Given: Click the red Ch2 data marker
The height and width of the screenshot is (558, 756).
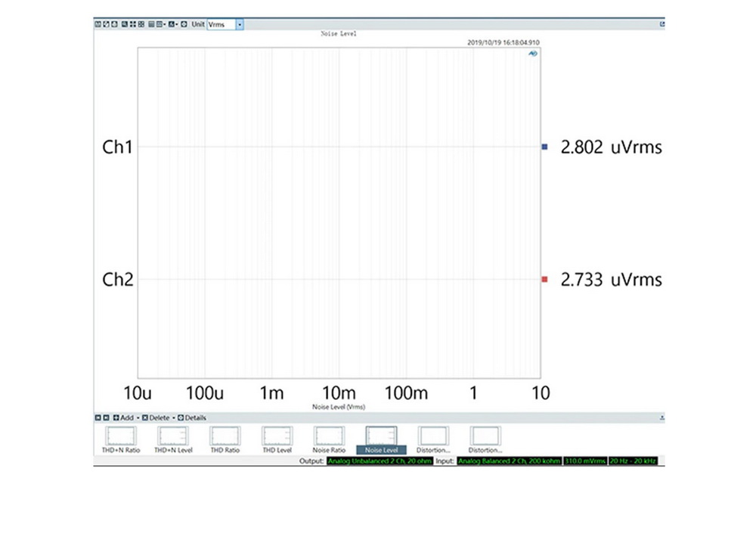Looking at the screenshot, I should click(544, 280).
